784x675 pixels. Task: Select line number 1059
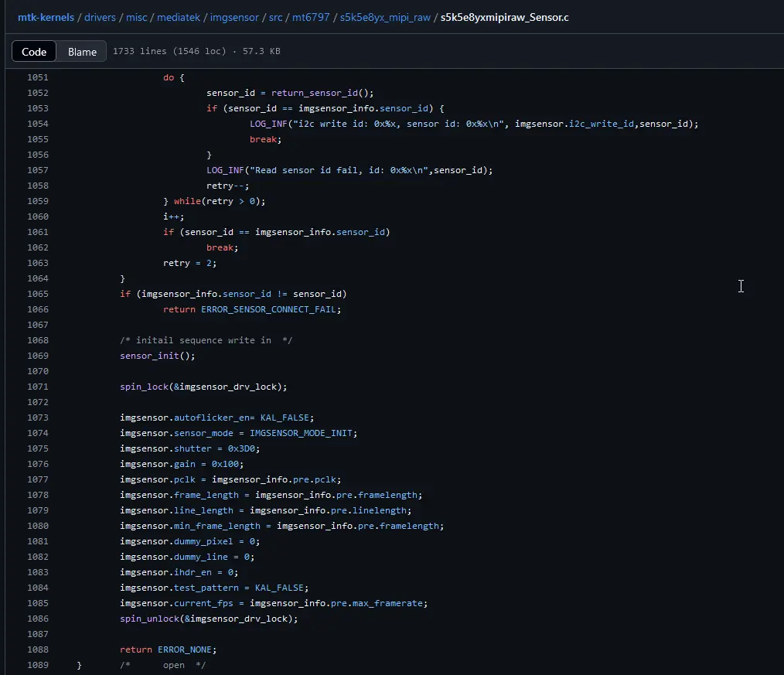click(38, 201)
